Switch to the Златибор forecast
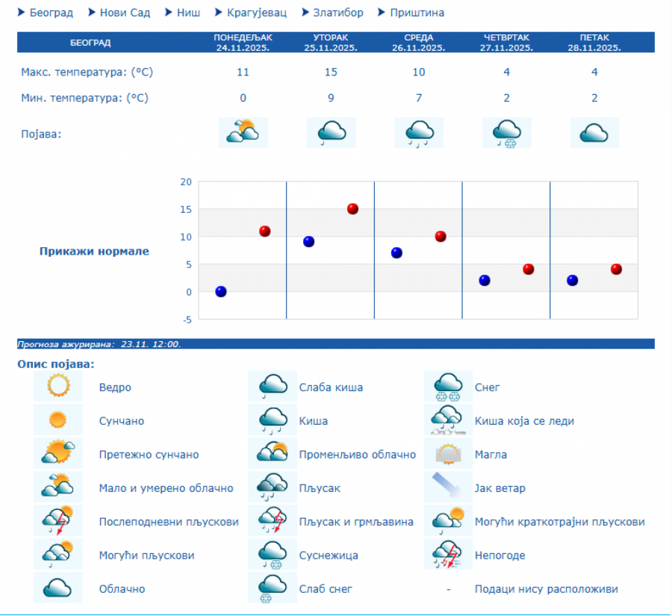Screen dimensions: 672x616 [337, 13]
